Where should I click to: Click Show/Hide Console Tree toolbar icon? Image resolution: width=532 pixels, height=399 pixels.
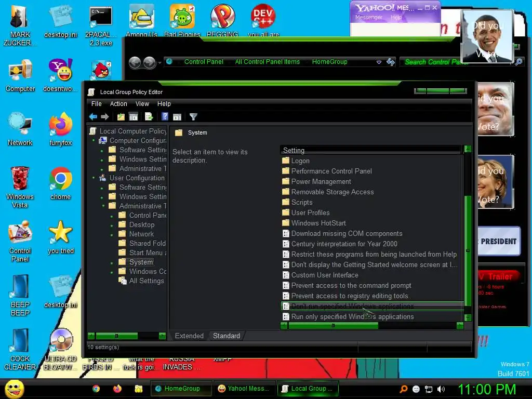tap(134, 117)
